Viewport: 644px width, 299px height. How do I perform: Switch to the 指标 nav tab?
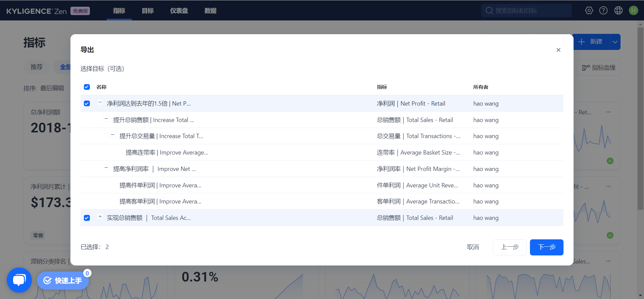pyautogui.click(x=119, y=11)
